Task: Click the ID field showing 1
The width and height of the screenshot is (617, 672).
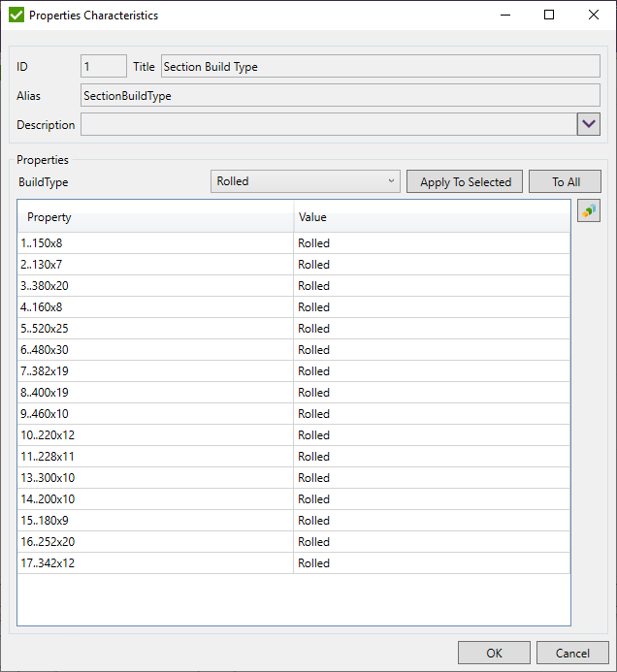Action: pyautogui.click(x=103, y=67)
